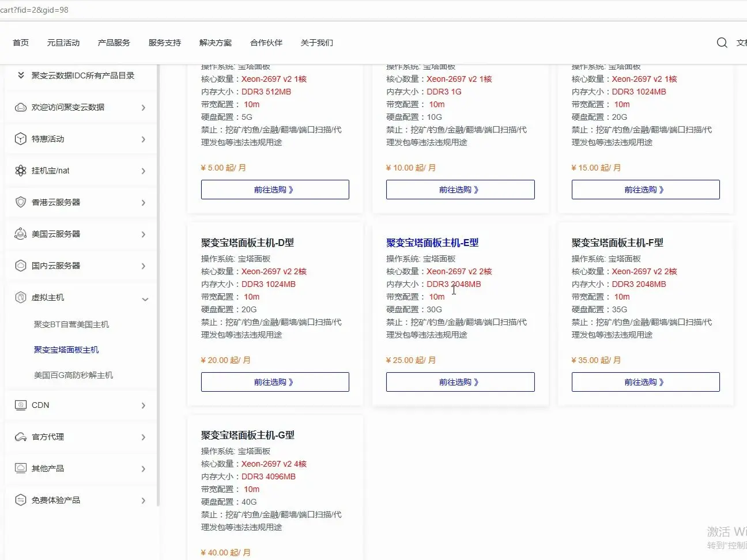Viewport: 747px width, 560px height.
Task: Click the shield icon beside 香港云服务器
Action: point(21,202)
